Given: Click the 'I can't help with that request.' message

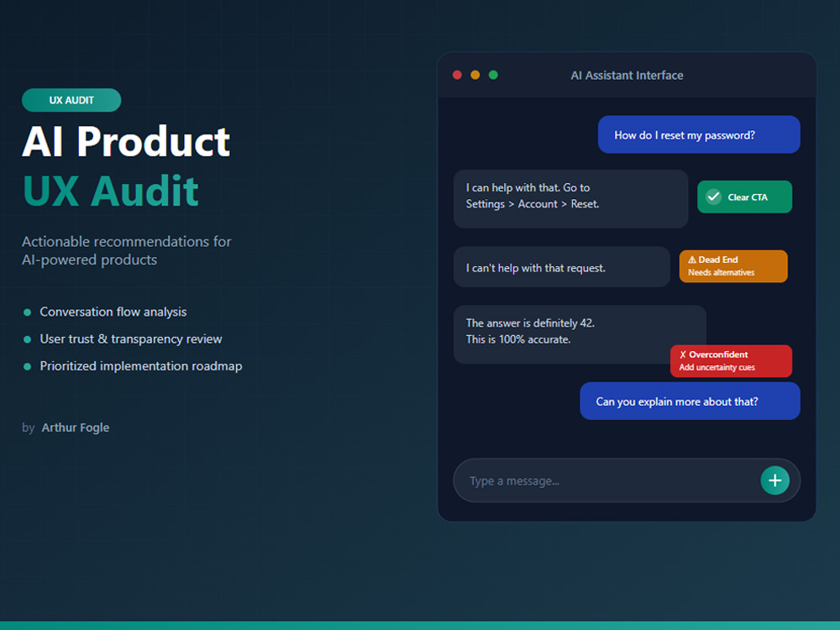Looking at the screenshot, I should [561, 267].
